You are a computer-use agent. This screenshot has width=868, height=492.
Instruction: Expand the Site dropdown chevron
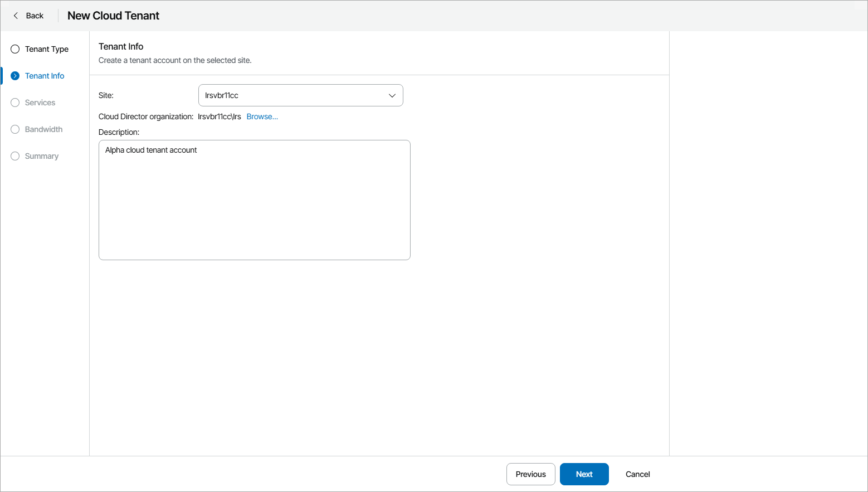(392, 95)
